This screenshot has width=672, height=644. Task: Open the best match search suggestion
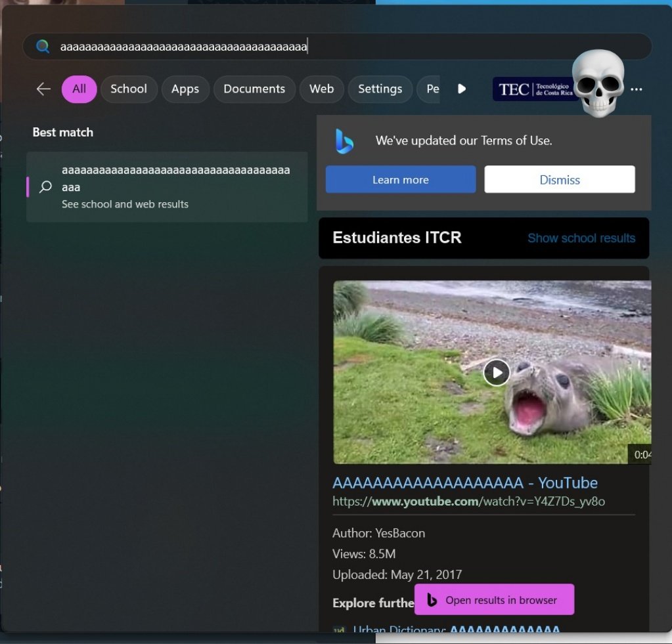tap(167, 186)
